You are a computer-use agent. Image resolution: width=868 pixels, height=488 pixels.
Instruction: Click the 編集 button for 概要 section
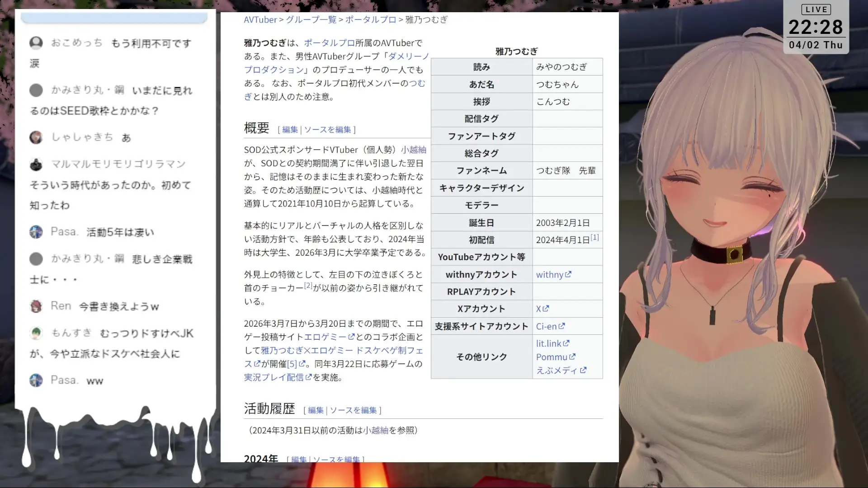[x=289, y=129]
